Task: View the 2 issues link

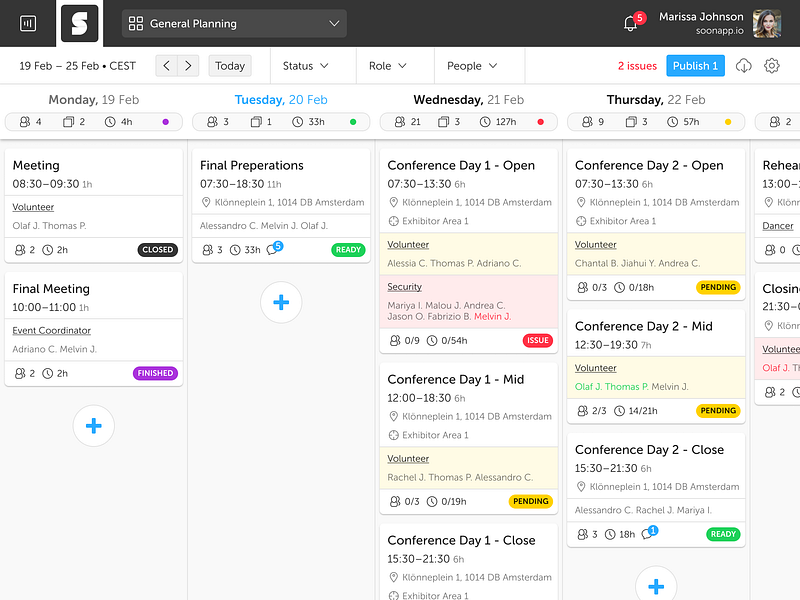Action: tap(637, 66)
